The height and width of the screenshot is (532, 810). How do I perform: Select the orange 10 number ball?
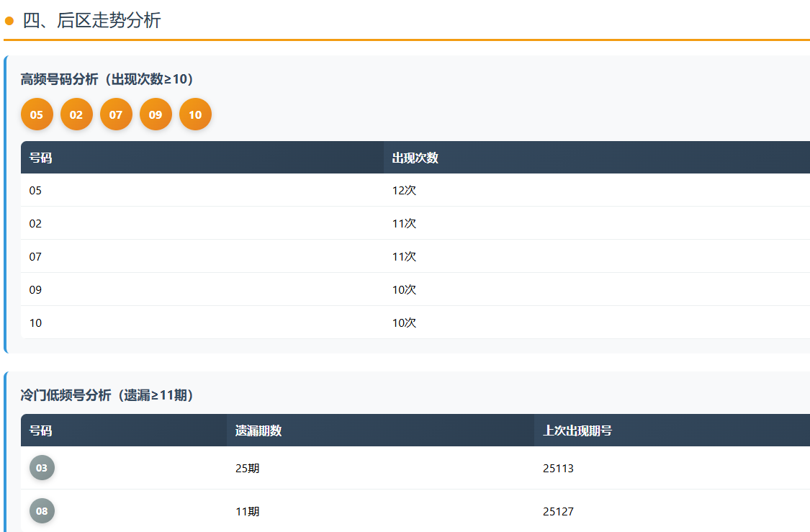tap(195, 114)
